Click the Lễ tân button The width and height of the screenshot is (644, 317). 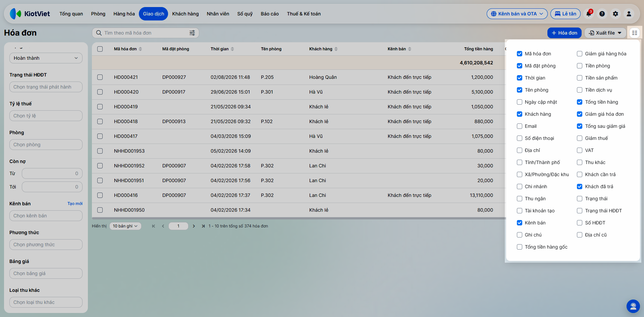pyautogui.click(x=566, y=14)
